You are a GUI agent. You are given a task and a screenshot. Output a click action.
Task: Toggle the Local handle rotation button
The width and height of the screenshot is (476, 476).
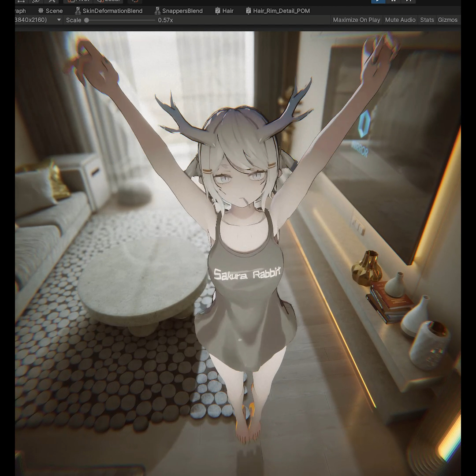107,1
